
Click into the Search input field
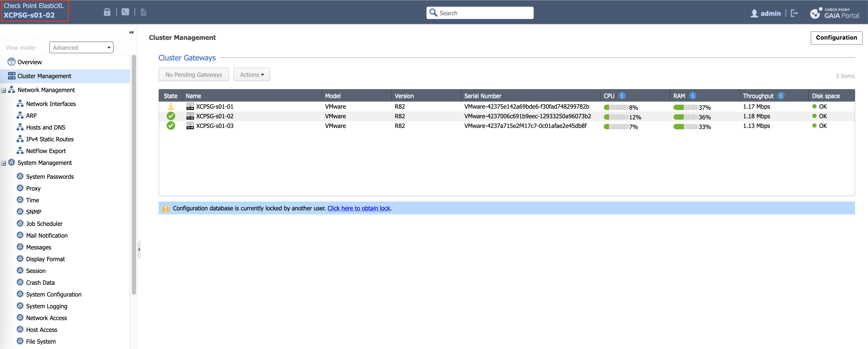pyautogui.click(x=485, y=13)
